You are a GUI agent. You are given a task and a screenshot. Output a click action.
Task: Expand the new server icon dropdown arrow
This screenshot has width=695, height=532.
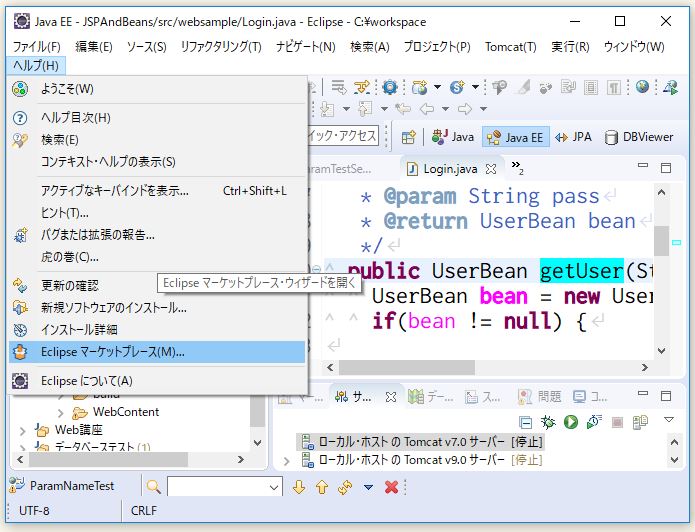(x=437, y=87)
